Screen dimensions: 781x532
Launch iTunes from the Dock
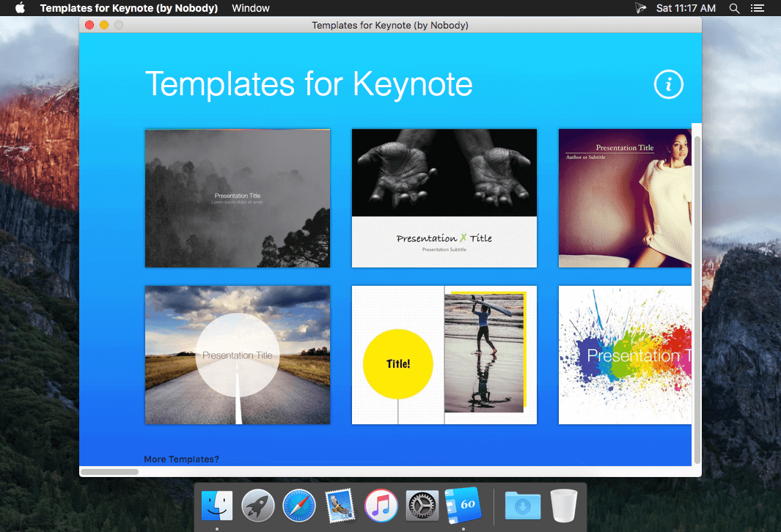pyautogui.click(x=381, y=506)
